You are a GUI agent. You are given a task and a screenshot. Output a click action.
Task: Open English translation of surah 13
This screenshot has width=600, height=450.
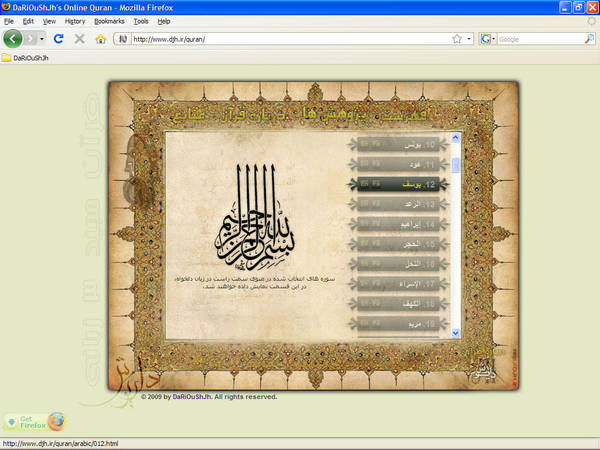coord(364,204)
